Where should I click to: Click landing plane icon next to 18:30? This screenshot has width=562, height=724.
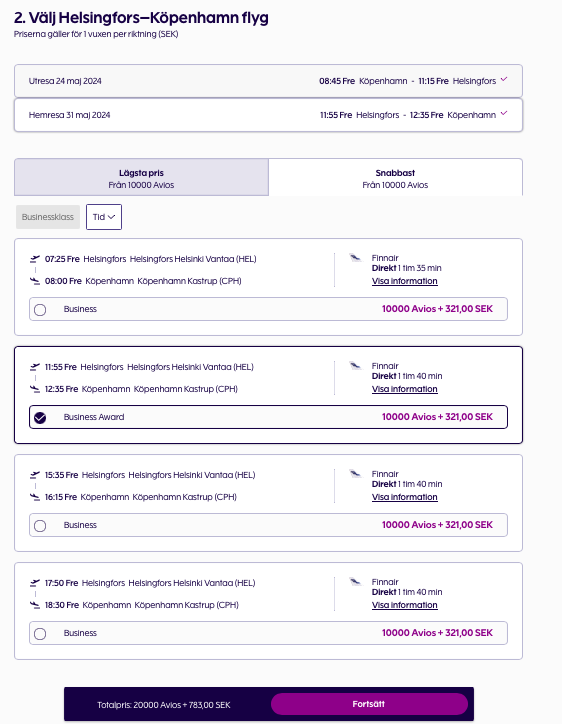[x=35, y=605]
